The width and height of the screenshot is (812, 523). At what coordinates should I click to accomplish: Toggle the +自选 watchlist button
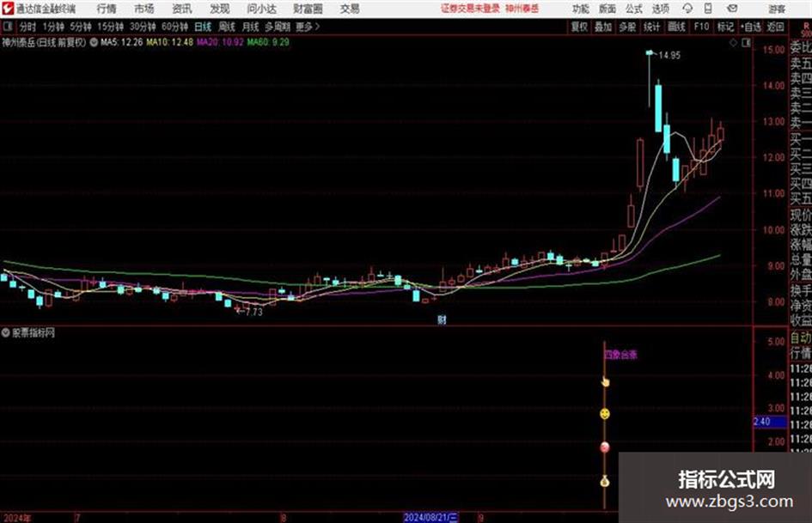pyautogui.click(x=751, y=27)
